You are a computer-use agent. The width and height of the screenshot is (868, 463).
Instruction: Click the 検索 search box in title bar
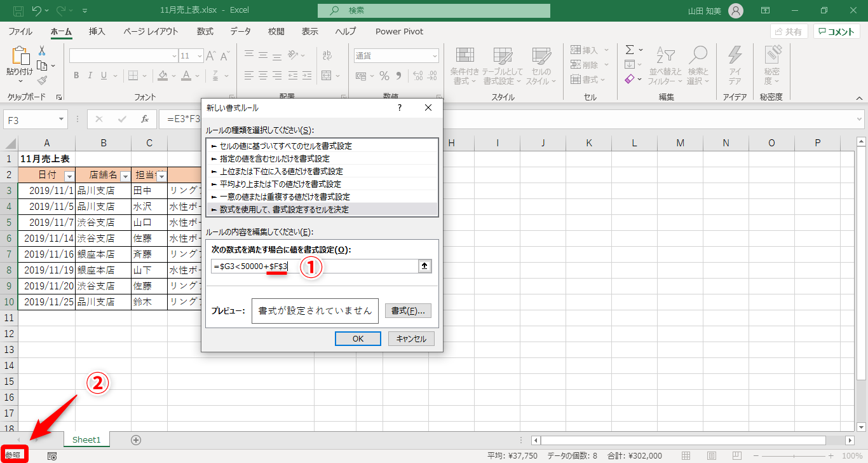point(434,11)
